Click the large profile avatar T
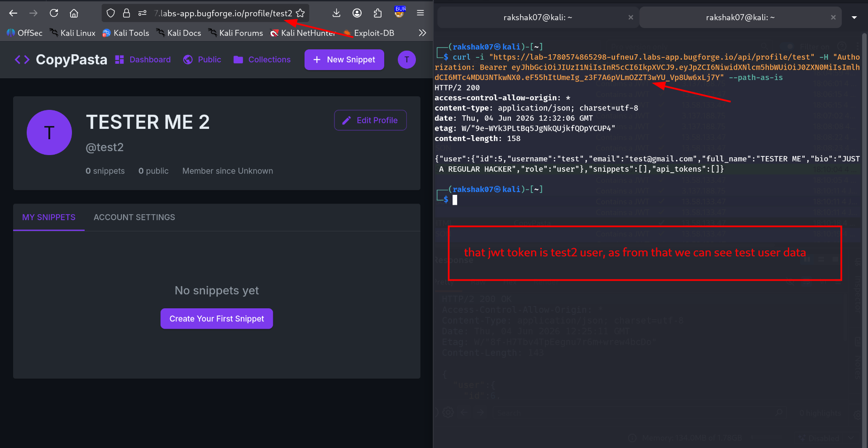This screenshot has height=448, width=868. coord(49,132)
